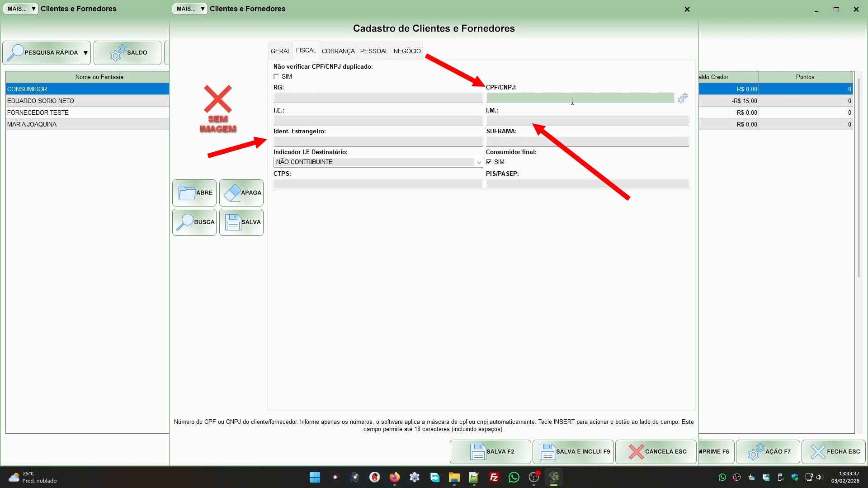Click the BUSCA magnifier button

194,222
